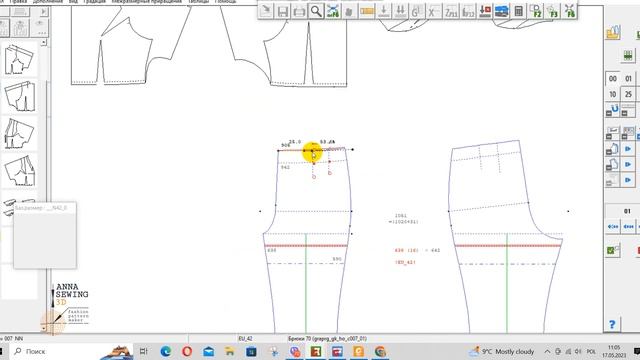Viewport: 640px width, 360px height.
Task: Click the Print icon in toolbar
Action: click(x=299, y=11)
